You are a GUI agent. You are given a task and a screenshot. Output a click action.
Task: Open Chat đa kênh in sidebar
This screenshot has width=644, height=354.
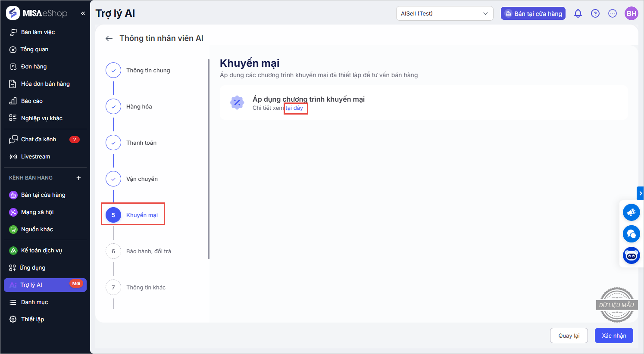[39, 139]
